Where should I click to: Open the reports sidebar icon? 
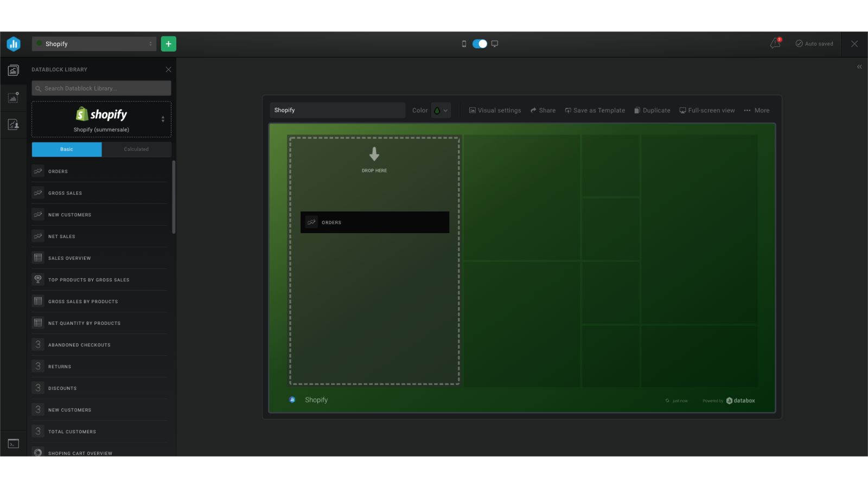(x=13, y=125)
